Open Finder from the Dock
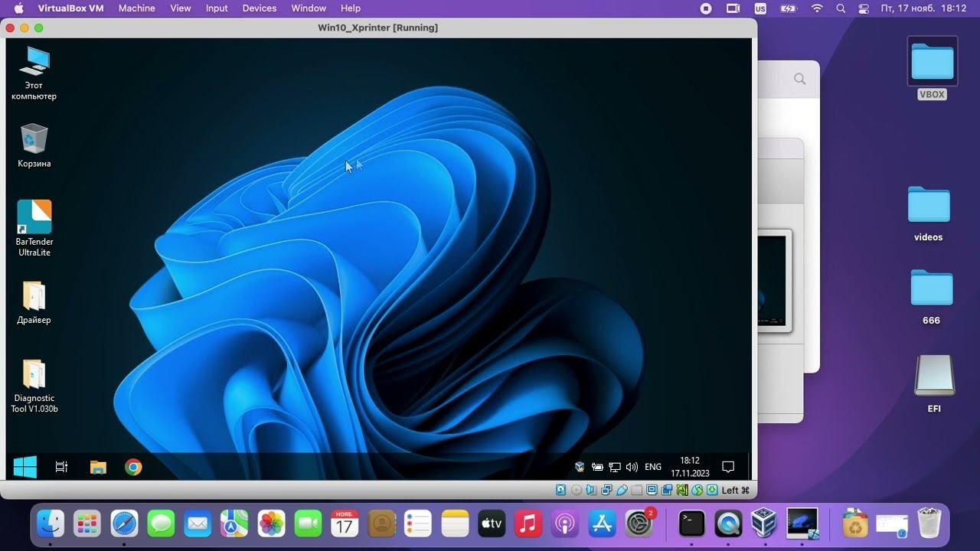This screenshot has width=980, height=551. coord(51,523)
